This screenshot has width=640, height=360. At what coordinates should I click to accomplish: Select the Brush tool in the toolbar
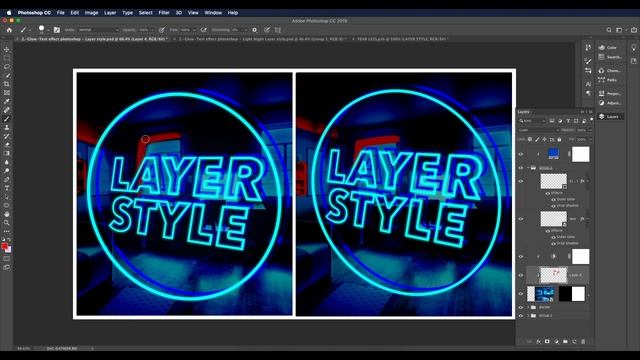click(7, 119)
